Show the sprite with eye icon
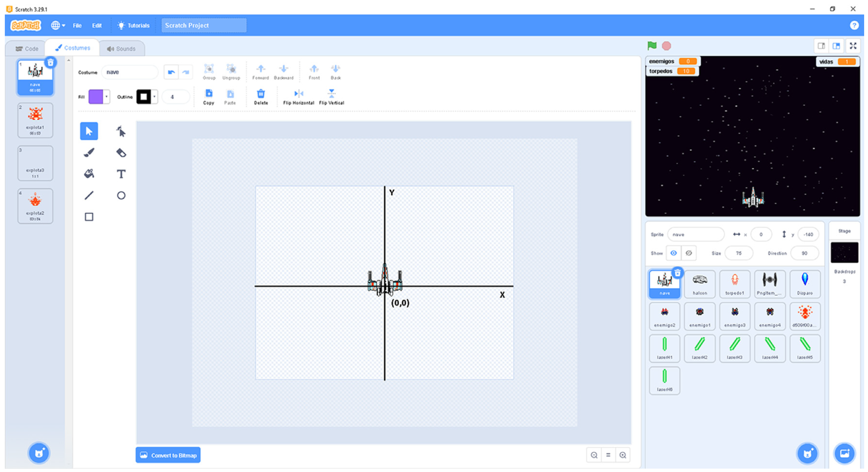 pos(673,253)
